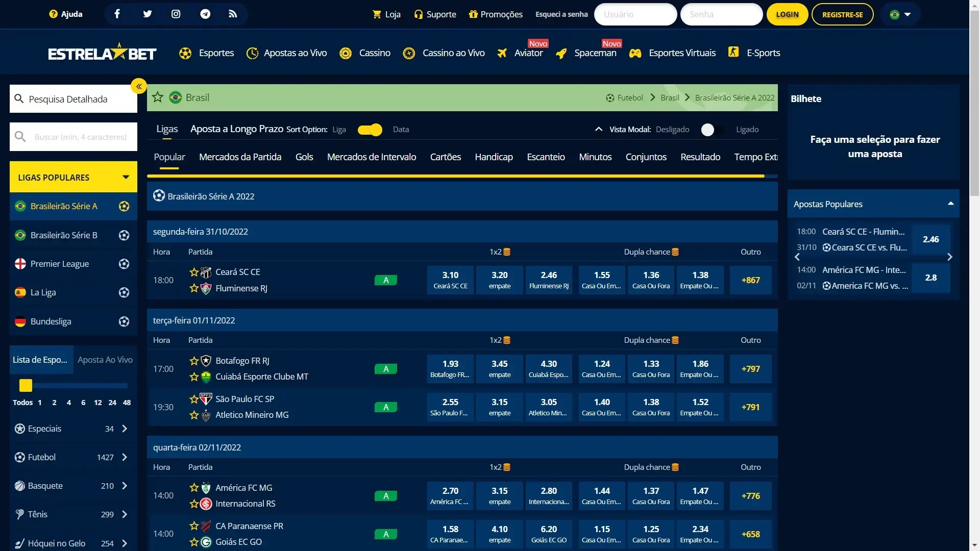980x551 pixels.
Task: Switch to the Escanteio markets tab
Action: coord(546,157)
